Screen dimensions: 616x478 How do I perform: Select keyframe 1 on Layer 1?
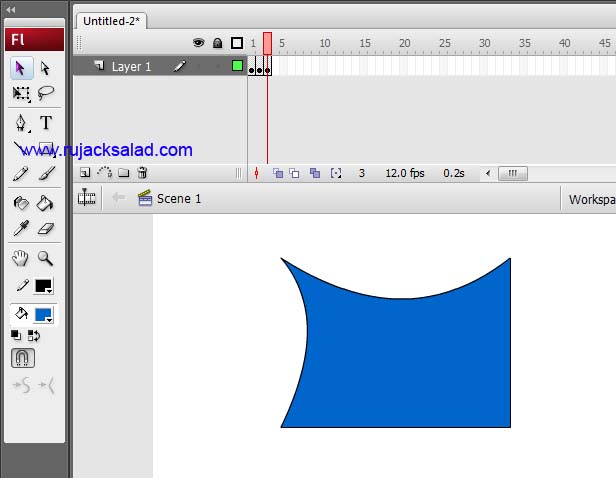pyautogui.click(x=251, y=66)
